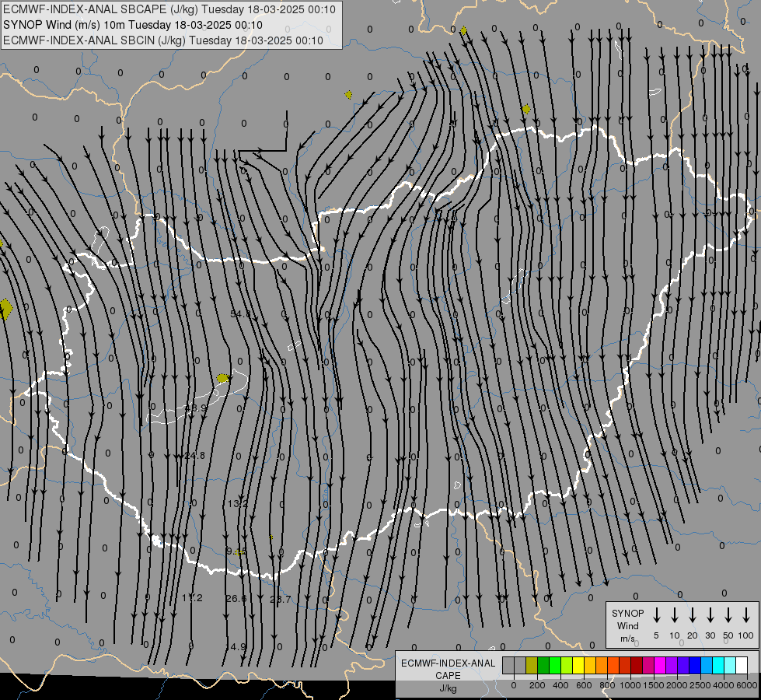The width and height of the screenshot is (761, 700).
Task: Click the wind arrow above the 30 m/s label
Action: tap(710, 615)
